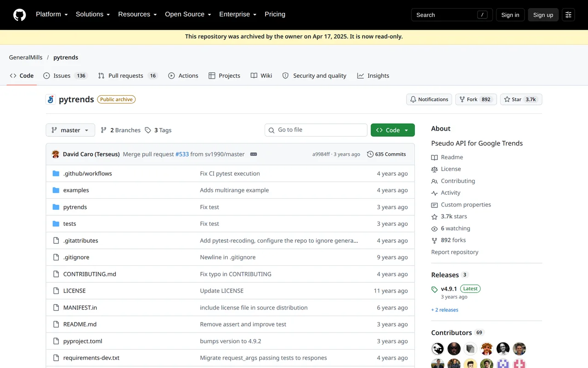The width and height of the screenshot is (588, 368).
Task: Fork the repository using Fork button
Action: click(476, 99)
